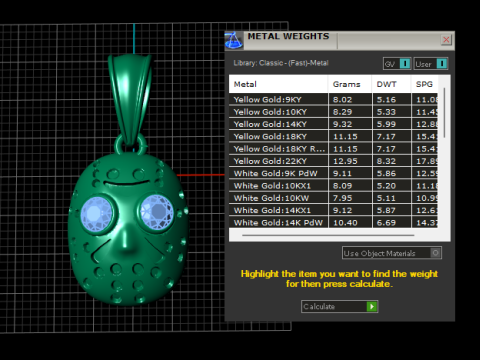Screen dimensions: 480x360
Task: Select the Yellow Gold:10KY row
Action: 333,112
